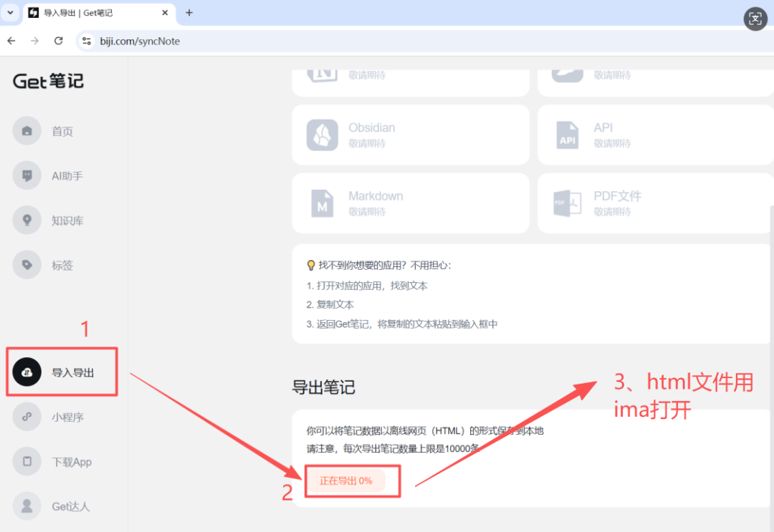
Task: Click the translate extension icon top right
Action: 755,19
